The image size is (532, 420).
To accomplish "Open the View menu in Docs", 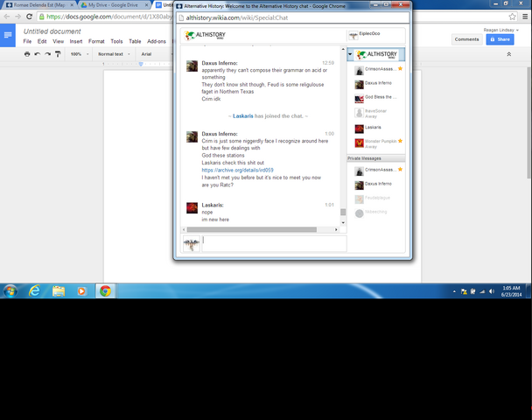I will tap(58, 41).
